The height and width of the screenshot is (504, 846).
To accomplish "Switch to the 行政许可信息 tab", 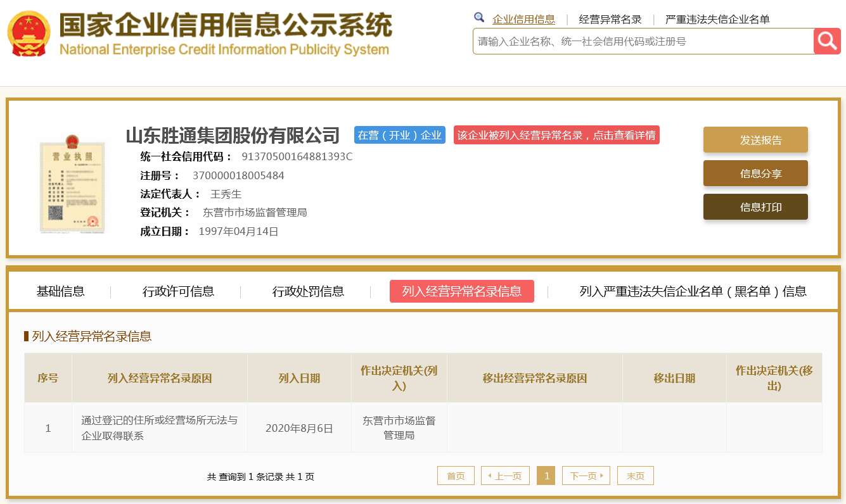I will pos(178,291).
